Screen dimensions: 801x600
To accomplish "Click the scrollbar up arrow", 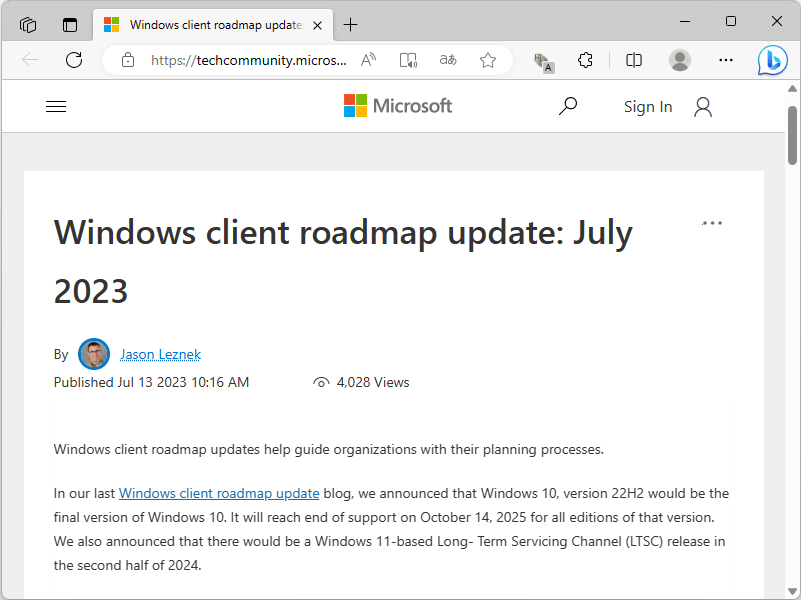I will click(x=792, y=88).
